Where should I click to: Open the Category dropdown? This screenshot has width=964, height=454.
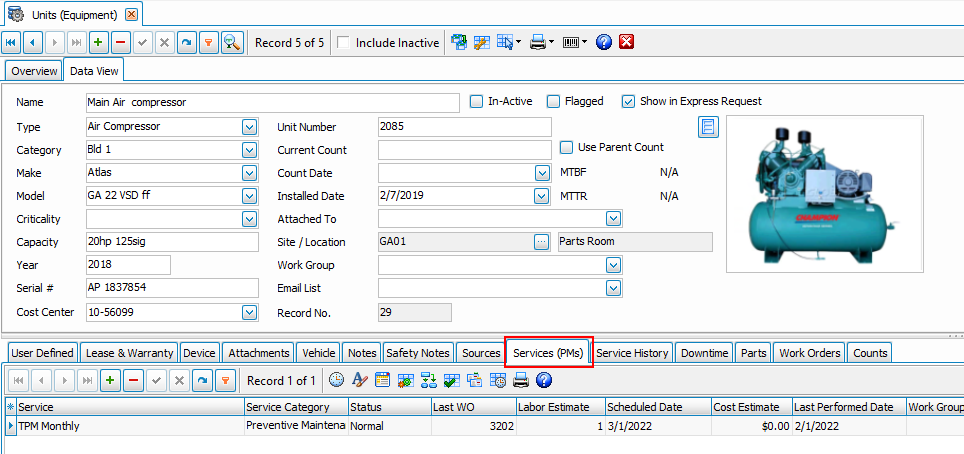point(249,150)
